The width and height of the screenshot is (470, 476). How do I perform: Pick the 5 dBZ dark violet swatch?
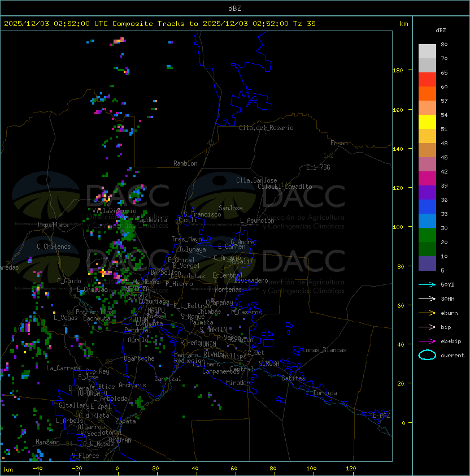(x=427, y=263)
